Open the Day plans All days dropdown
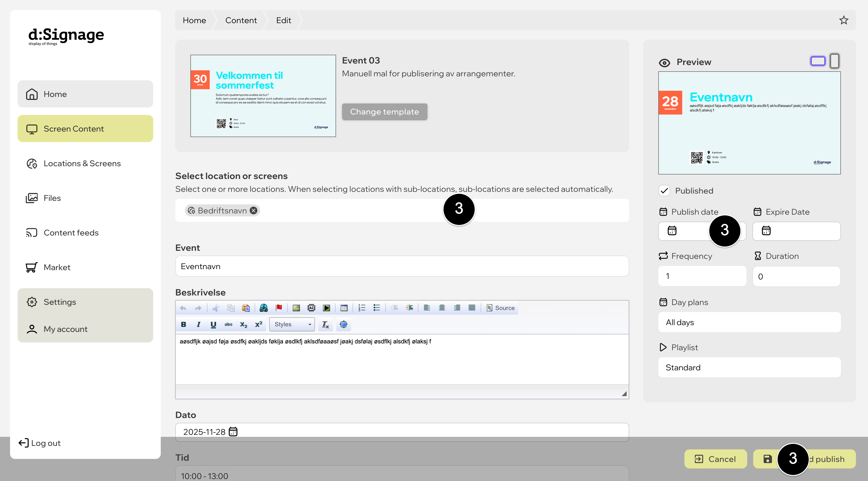 point(749,322)
